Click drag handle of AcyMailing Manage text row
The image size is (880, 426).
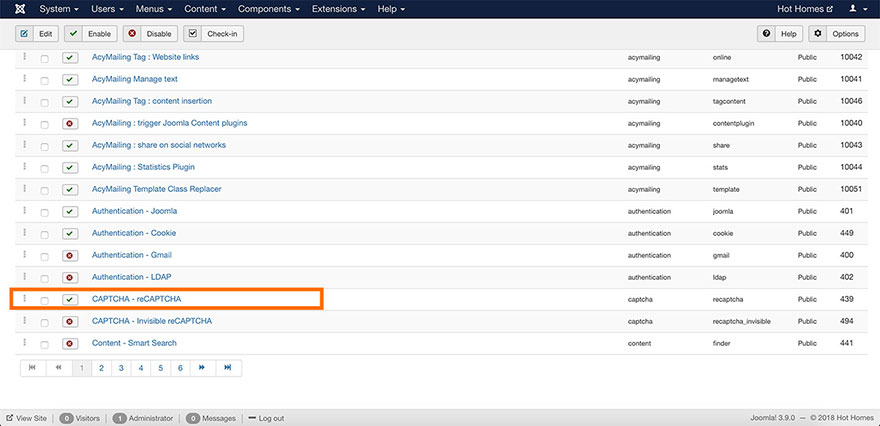[25, 79]
